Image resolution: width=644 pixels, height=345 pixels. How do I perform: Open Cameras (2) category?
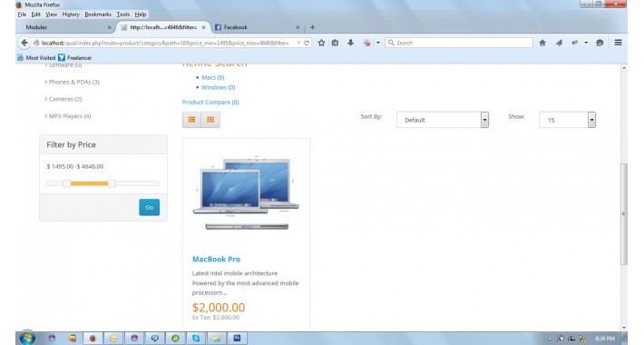point(65,99)
